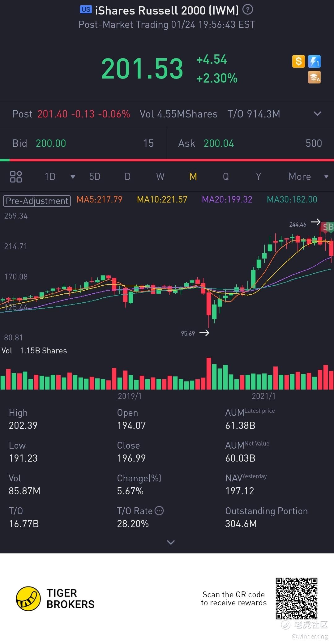
Task: Tap the NAV yesterday value 197.12
Action: tap(240, 491)
